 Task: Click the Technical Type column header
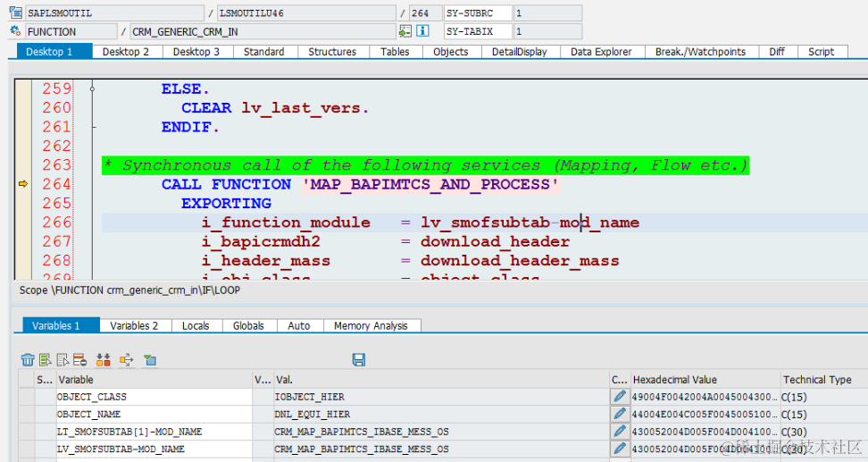[x=824, y=380]
